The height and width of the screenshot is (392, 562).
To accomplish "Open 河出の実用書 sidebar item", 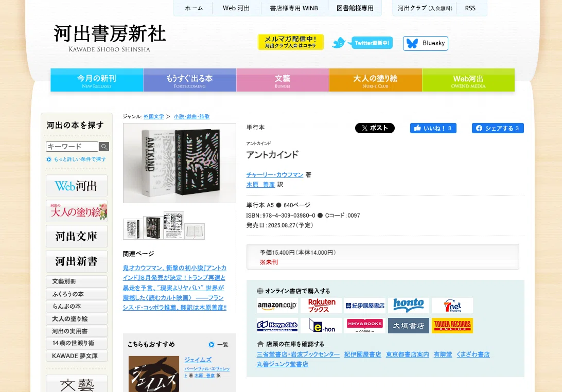I will click(x=77, y=331).
